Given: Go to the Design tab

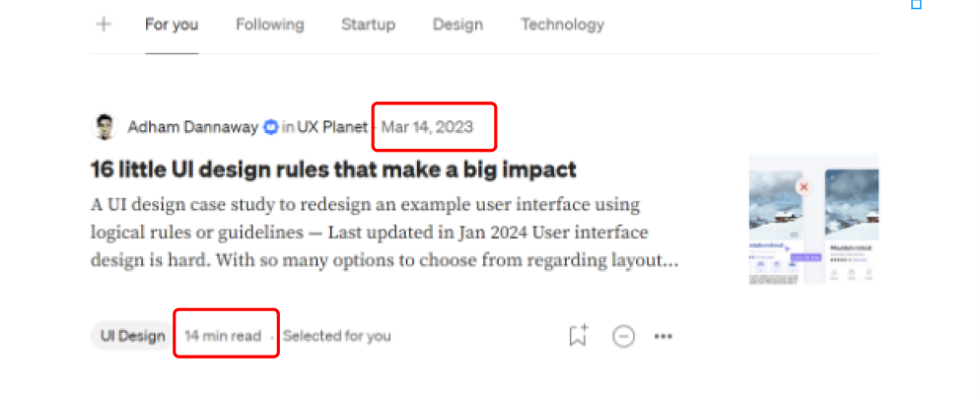Looking at the screenshot, I should coord(457,25).
